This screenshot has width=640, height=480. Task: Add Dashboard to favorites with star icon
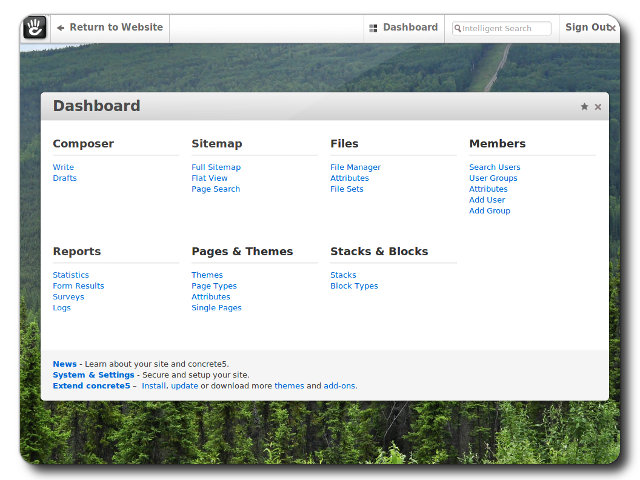pos(584,107)
